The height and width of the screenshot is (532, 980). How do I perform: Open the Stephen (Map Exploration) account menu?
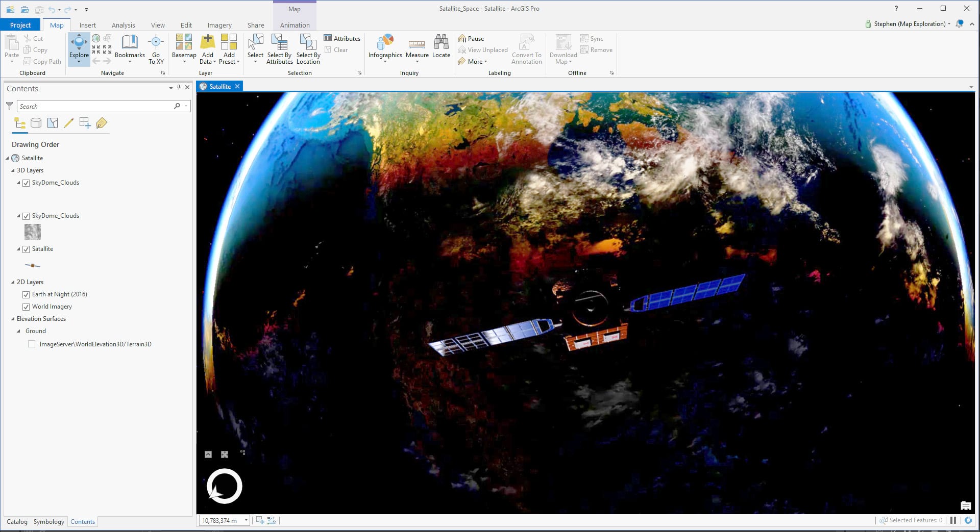click(908, 24)
